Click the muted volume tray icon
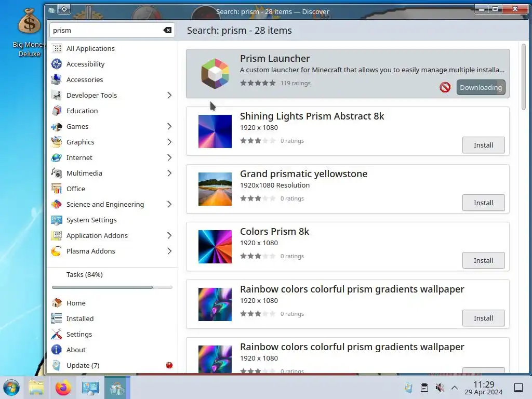Screen dimensions: 532x399 coord(440,388)
